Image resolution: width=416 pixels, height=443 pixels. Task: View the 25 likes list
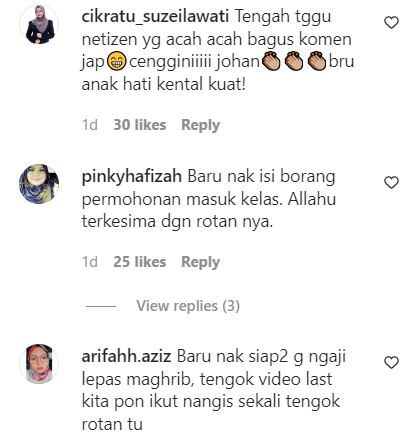coord(140,262)
